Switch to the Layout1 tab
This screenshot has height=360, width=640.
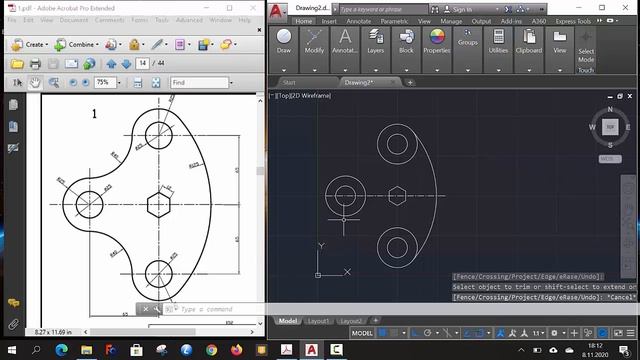(x=318, y=321)
